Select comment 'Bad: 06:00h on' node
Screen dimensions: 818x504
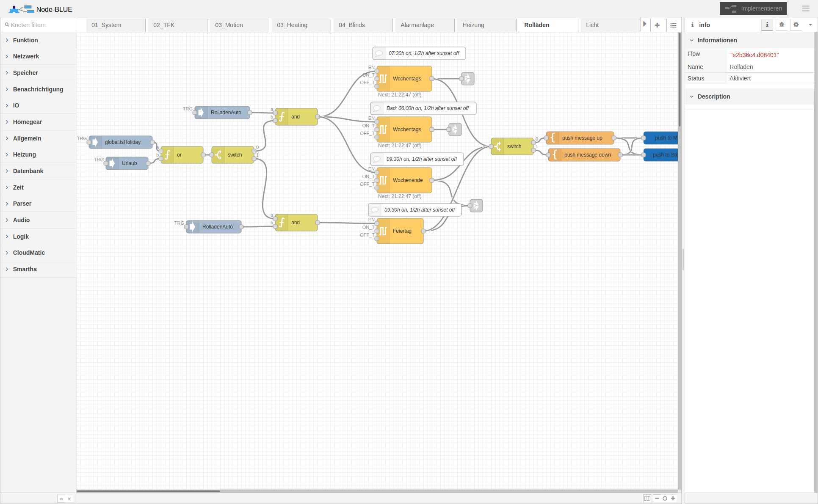tap(423, 108)
